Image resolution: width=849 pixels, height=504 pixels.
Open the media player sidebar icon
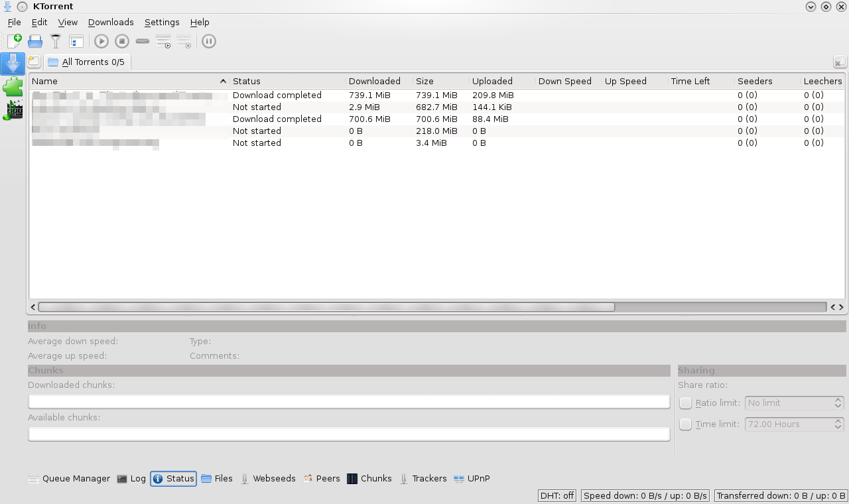coord(13,111)
